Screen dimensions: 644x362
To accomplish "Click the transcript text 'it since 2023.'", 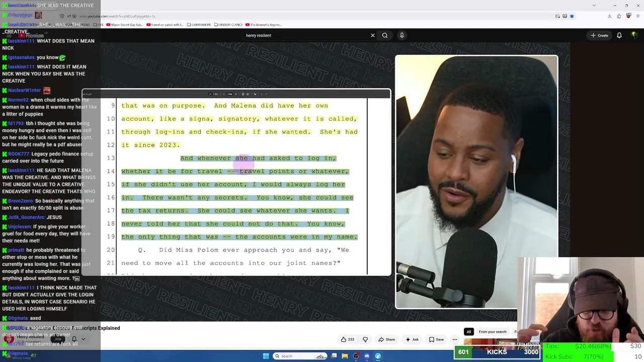I will pyautogui.click(x=150, y=145).
